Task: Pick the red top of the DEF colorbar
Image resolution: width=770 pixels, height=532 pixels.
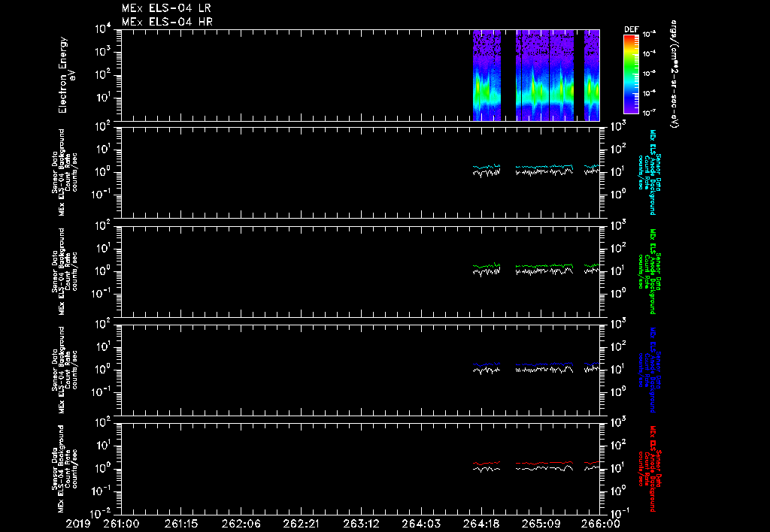Action: click(x=631, y=38)
